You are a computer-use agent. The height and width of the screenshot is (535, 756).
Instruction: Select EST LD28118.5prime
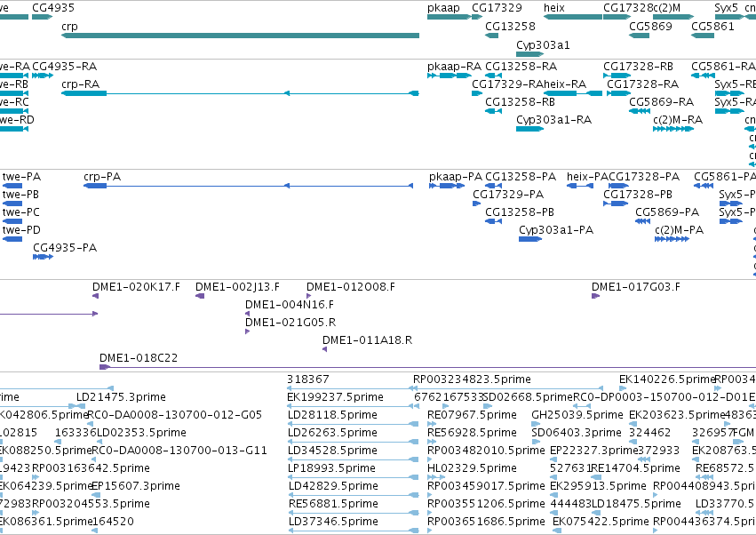pos(353,424)
